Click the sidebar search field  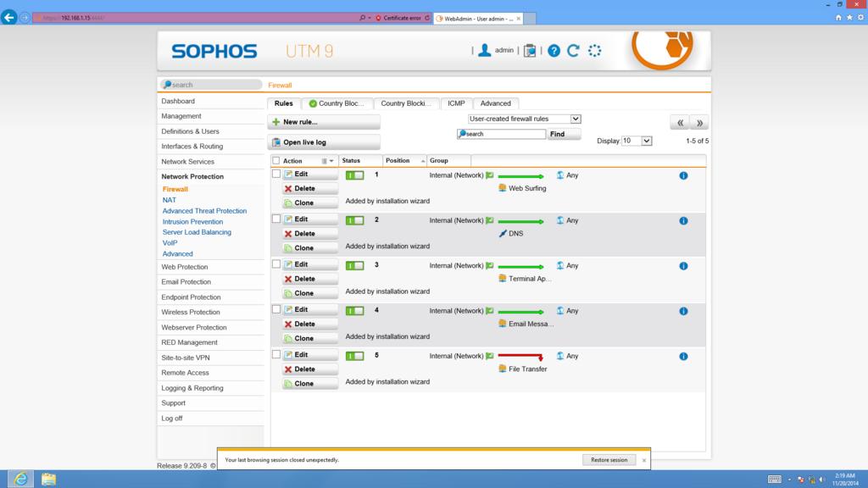211,85
